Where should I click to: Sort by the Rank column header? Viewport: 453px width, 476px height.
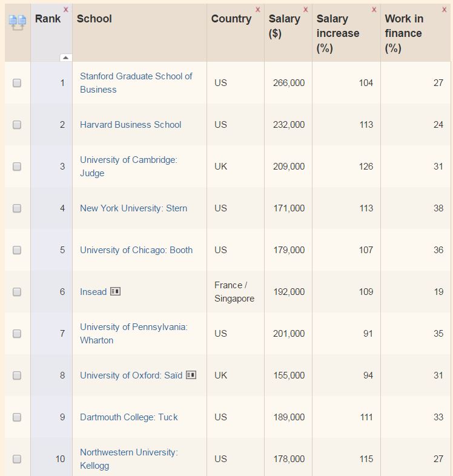tap(48, 19)
